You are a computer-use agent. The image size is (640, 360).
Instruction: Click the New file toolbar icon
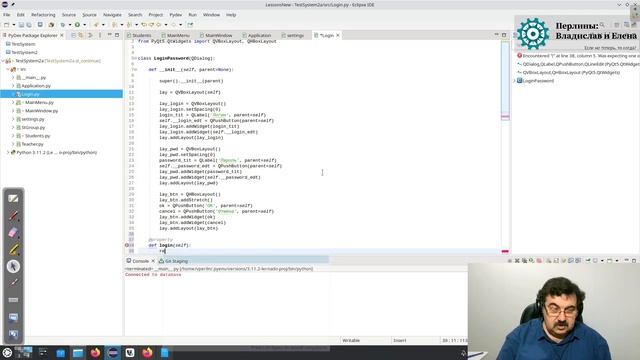click(x=7, y=25)
